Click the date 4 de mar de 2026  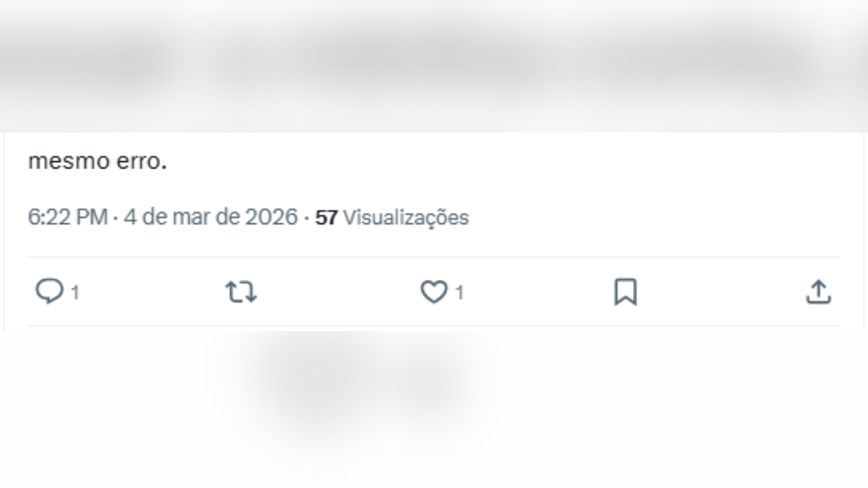(210, 217)
